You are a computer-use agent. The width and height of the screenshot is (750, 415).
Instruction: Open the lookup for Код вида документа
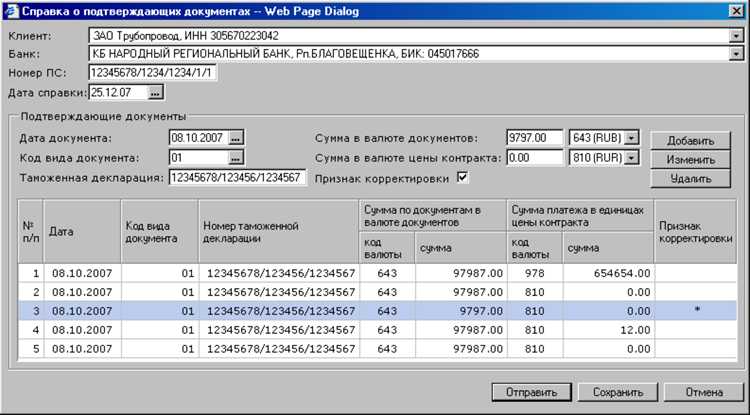pos(236,157)
